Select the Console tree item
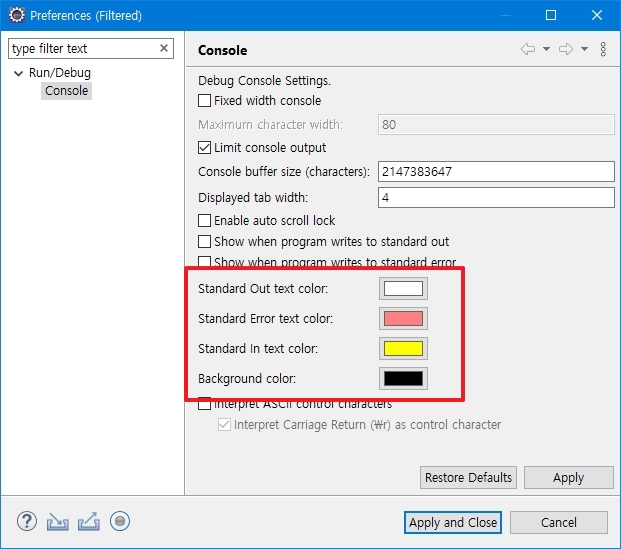The height and width of the screenshot is (549, 621). tap(67, 91)
